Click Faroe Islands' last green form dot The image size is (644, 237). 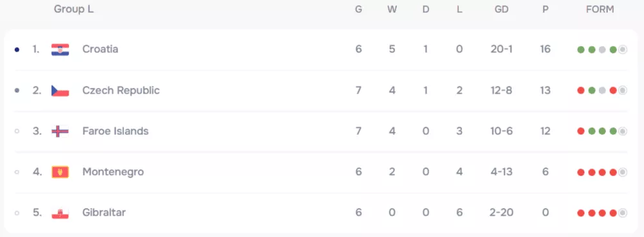[x=613, y=132]
